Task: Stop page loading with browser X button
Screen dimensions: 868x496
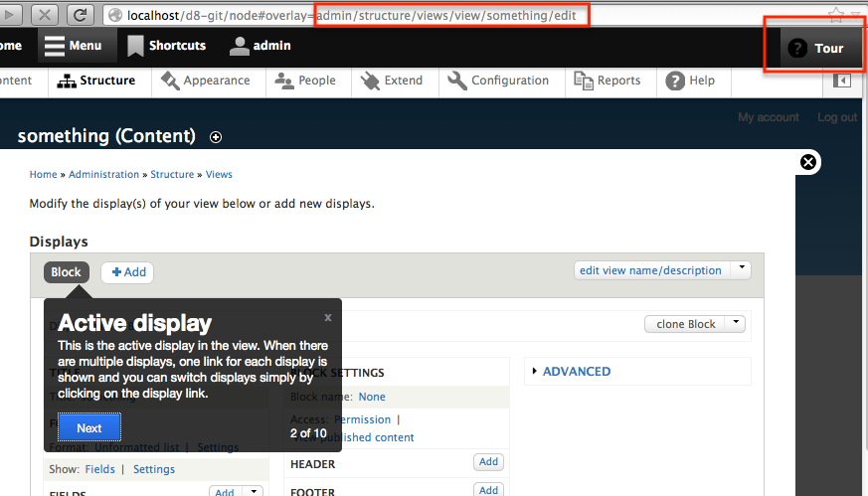Action: click(x=45, y=15)
